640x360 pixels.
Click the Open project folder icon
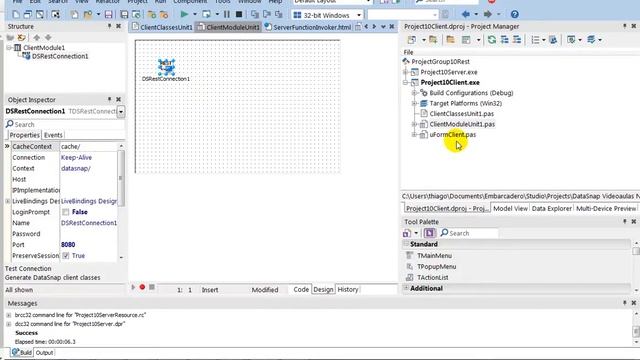click(88, 15)
